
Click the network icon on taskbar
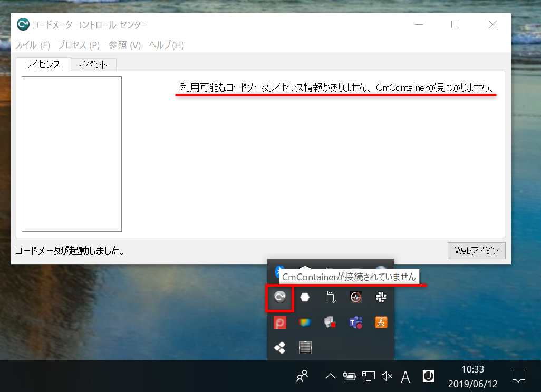coord(368,376)
